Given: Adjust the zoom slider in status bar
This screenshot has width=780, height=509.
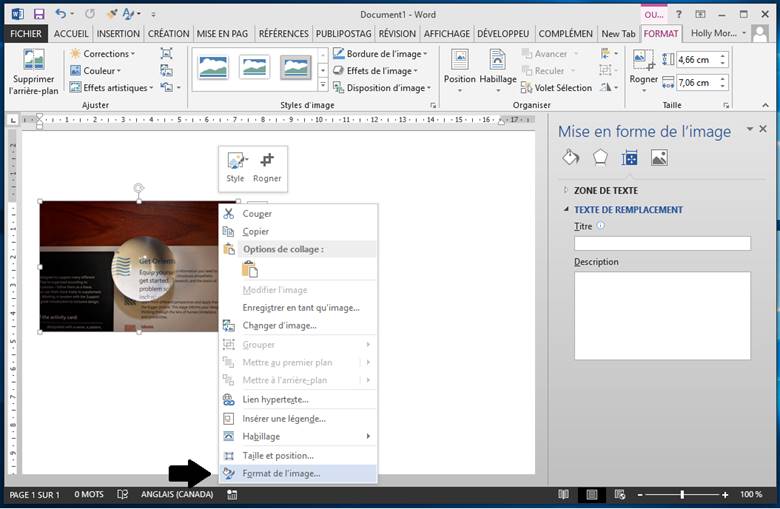Looking at the screenshot, I should [682, 495].
